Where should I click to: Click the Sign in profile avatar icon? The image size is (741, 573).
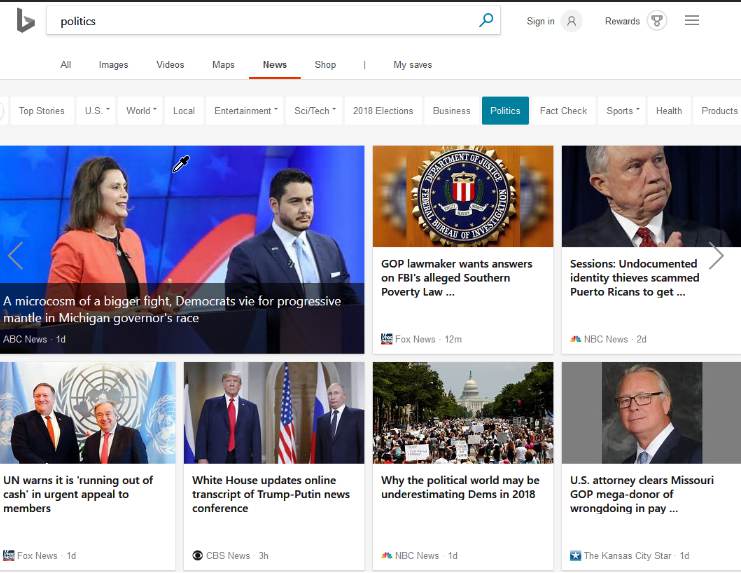point(571,21)
